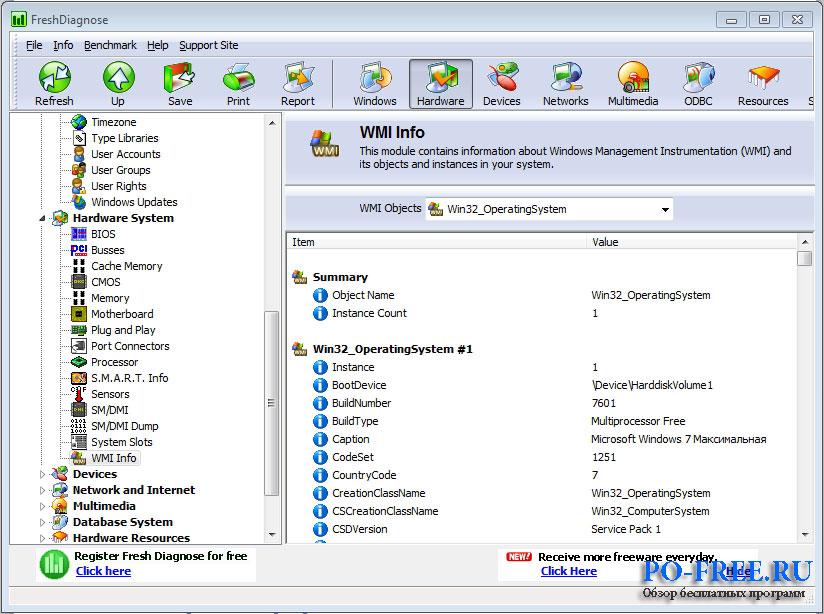This screenshot has width=824, height=614.
Task: Select Processor in the tree
Action: click(105, 362)
